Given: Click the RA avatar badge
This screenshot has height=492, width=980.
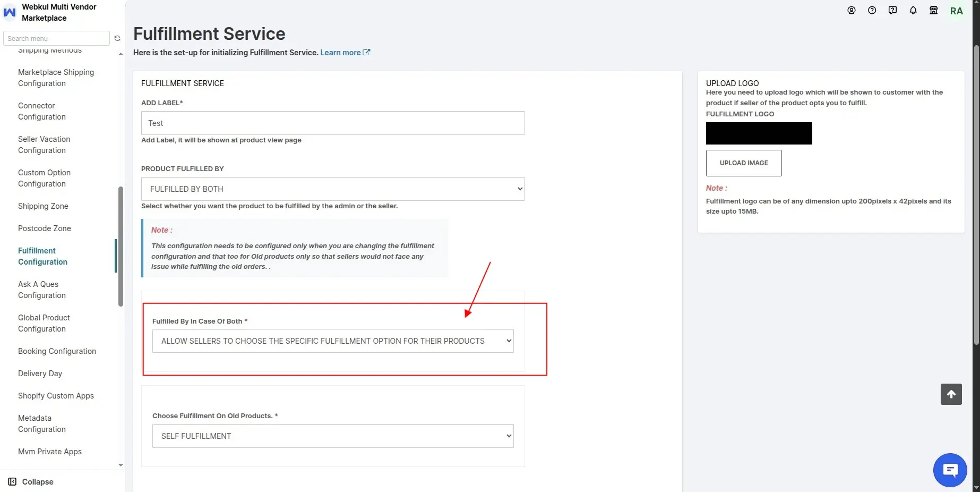Looking at the screenshot, I should click(x=957, y=11).
